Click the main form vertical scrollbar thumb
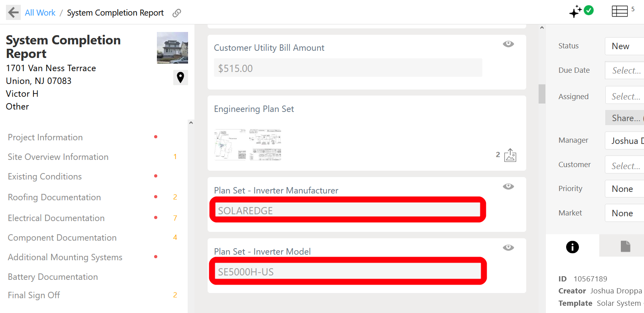Image resolution: width=644 pixels, height=313 pixels. point(542,94)
